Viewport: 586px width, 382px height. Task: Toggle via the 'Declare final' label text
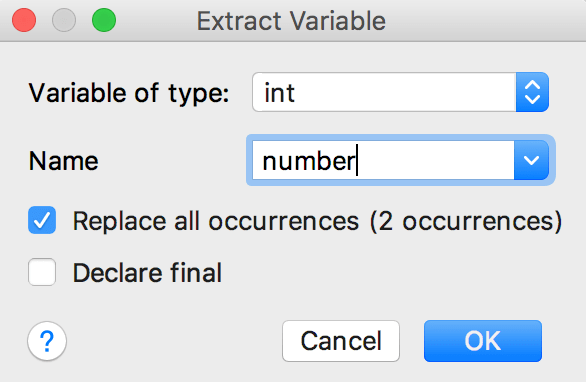(x=147, y=273)
